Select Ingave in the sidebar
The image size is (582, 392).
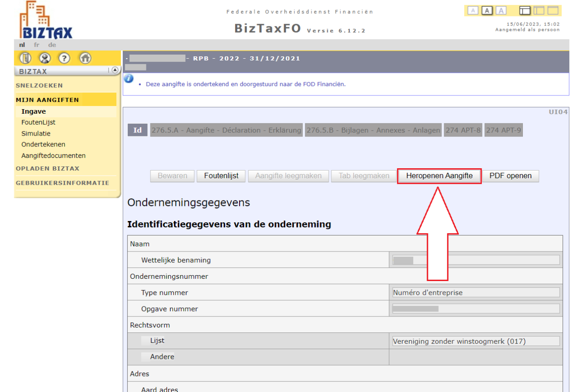click(34, 111)
